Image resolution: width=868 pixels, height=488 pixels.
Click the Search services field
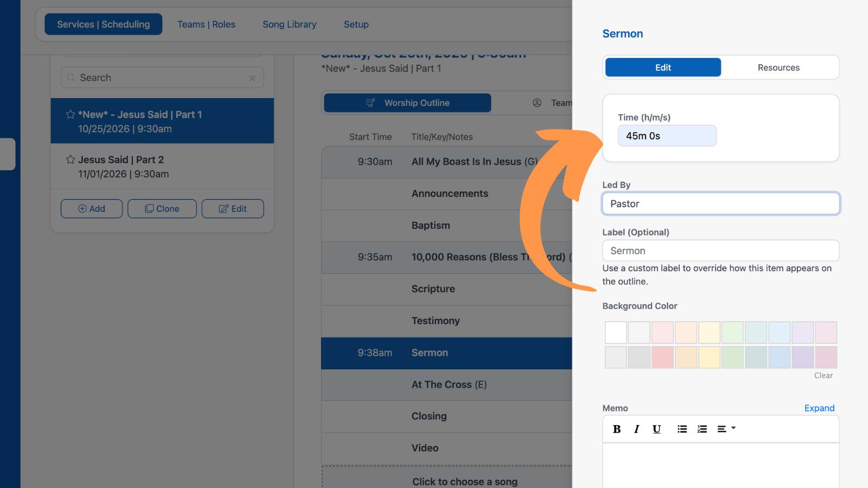coord(162,78)
